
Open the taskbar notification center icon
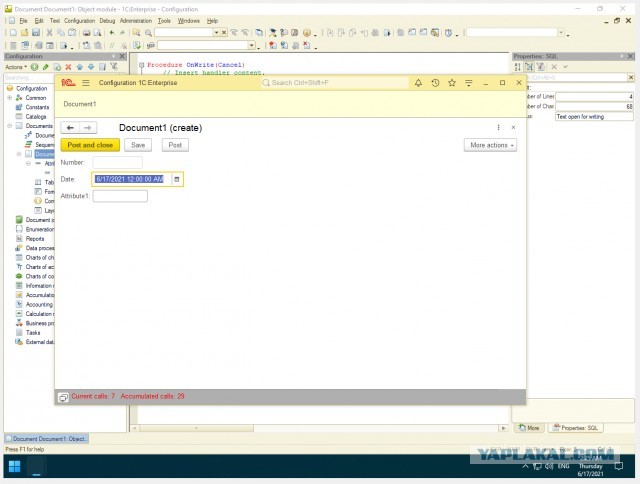(619, 466)
